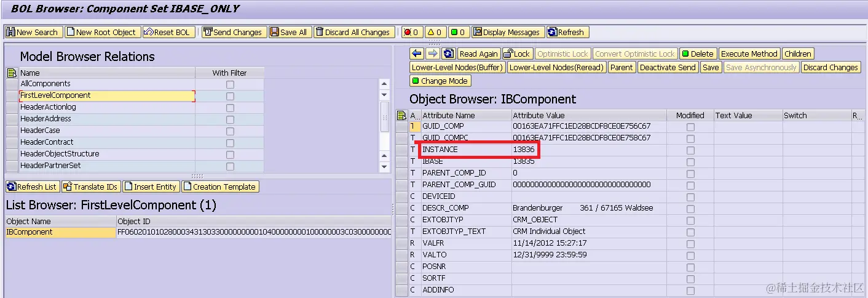Click Discard Changes button
This screenshot has height=298, width=868.
coord(831,67)
